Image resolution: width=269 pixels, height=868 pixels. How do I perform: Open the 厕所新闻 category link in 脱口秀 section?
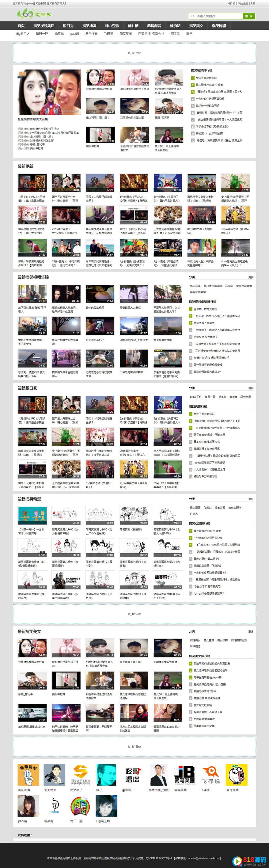pos(245,397)
